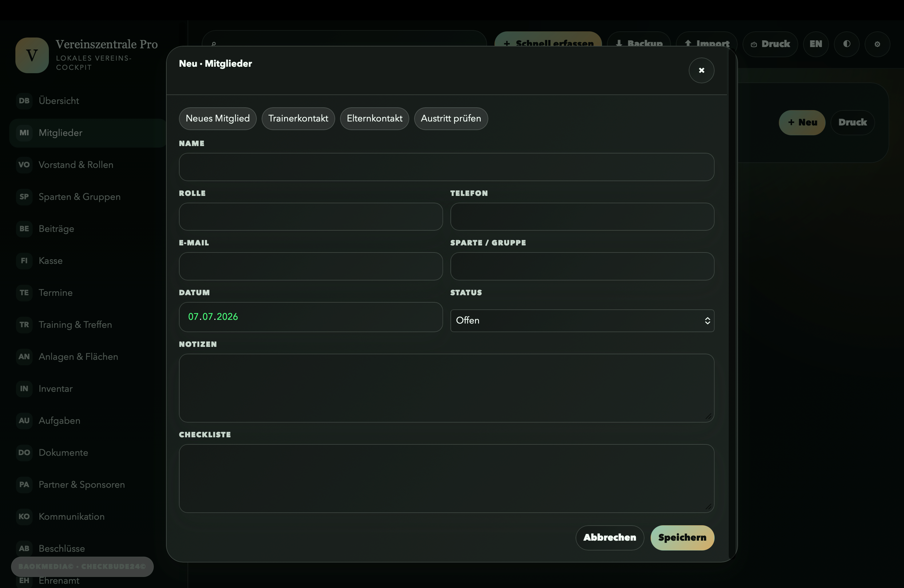Select the Neues Mitglied template chip
This screenshot has height=588, width=904.
(x=218, y=118)
